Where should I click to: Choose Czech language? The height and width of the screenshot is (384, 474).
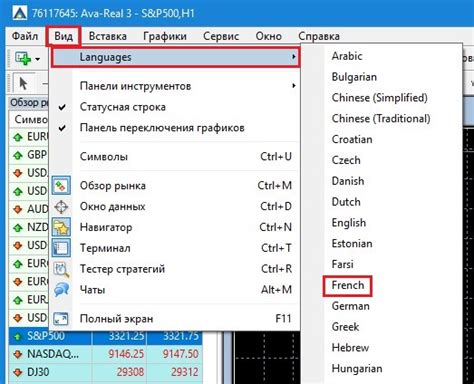pos(346,160)
